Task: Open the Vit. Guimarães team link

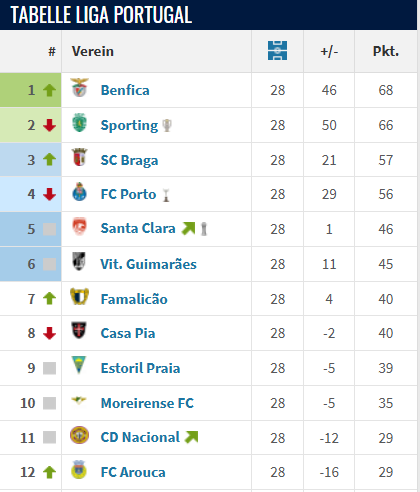Action: coord(148,264)
